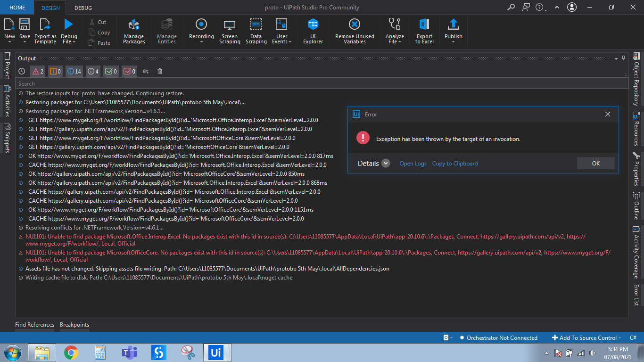Open the user account icon

[x=572, y=8]
